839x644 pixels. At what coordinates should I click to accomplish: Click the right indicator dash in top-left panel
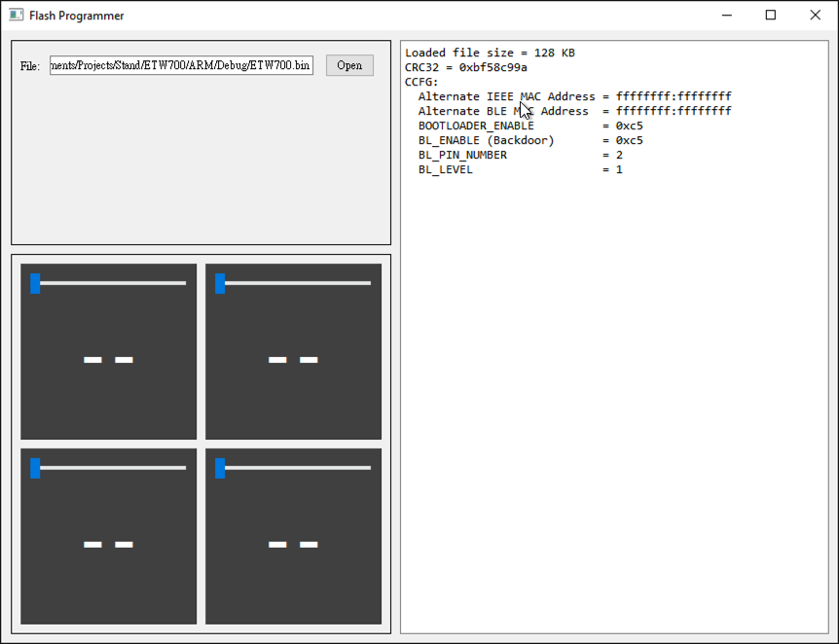pyautogui.click(x=122, y=359)
